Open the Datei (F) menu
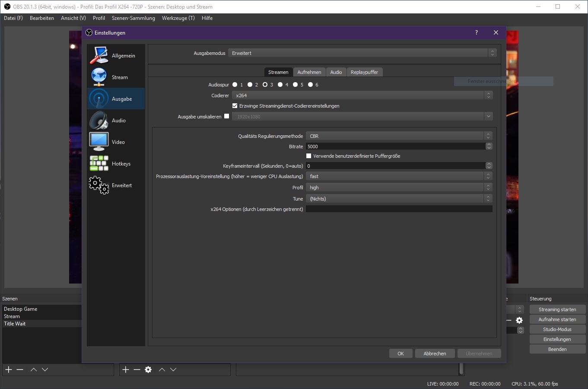This screenshot has width=588, height=389. 13,18
